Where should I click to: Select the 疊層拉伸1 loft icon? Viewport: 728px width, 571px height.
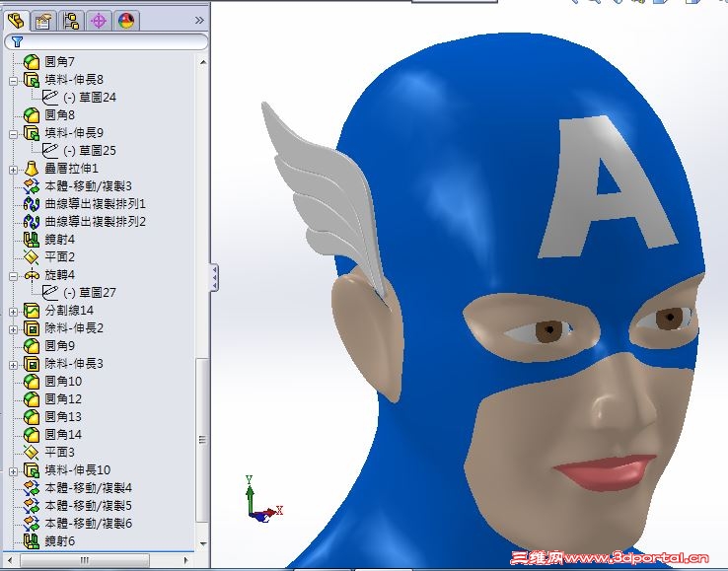click(x=32, y=169)
